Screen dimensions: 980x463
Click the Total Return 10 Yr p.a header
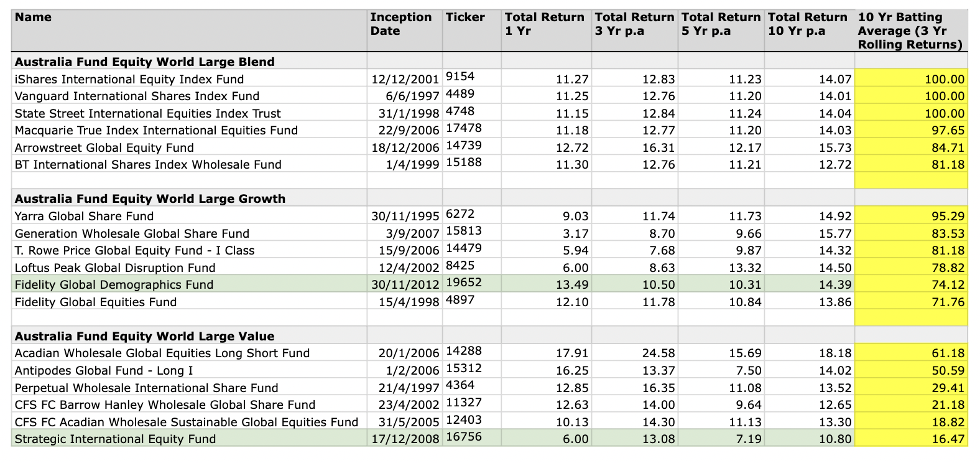coord(808,24)
